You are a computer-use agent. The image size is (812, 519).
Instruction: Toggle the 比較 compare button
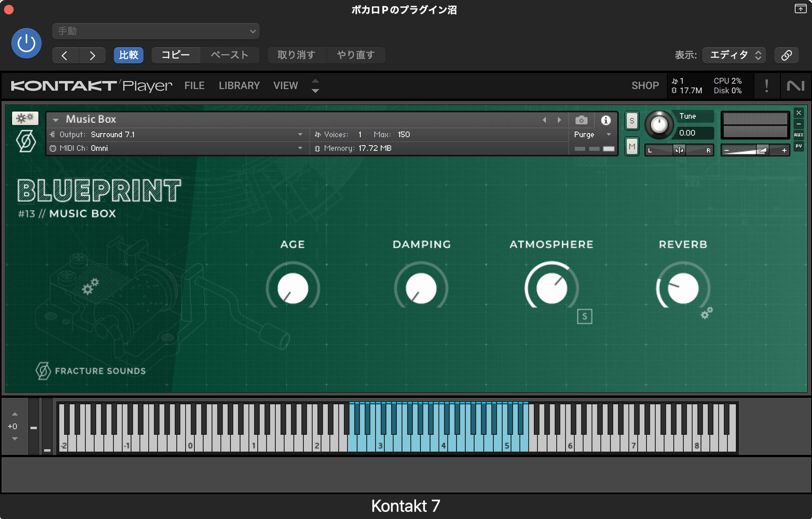click(129, 55)
